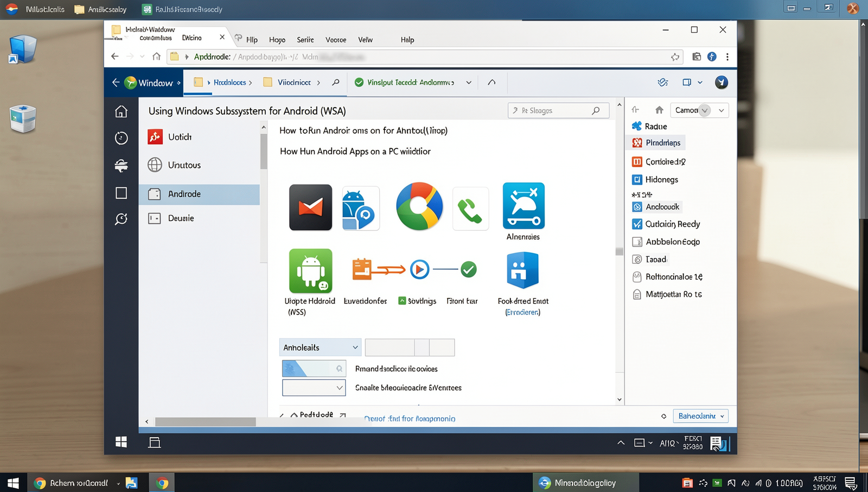
Task: Open the green phone app icon
Action: click(470, 209)
